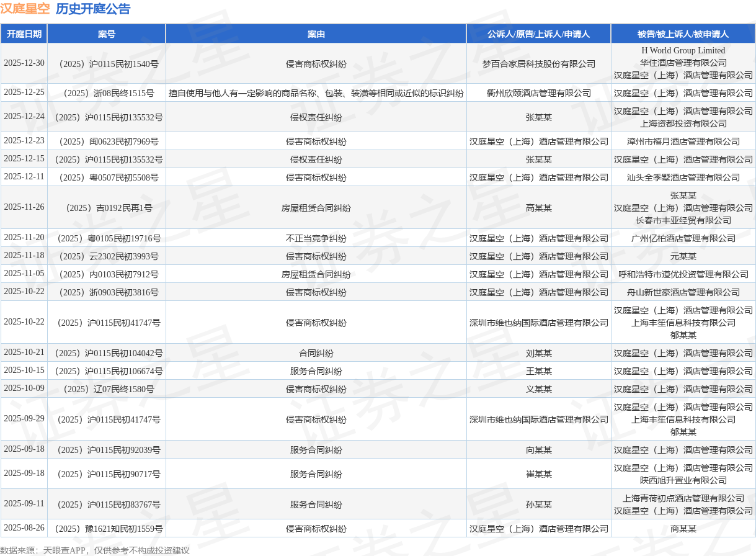The width and height of the screenshot is (756, 556).
Task: Open case number (2025)沪0115民初1540号
Action: 107,63
